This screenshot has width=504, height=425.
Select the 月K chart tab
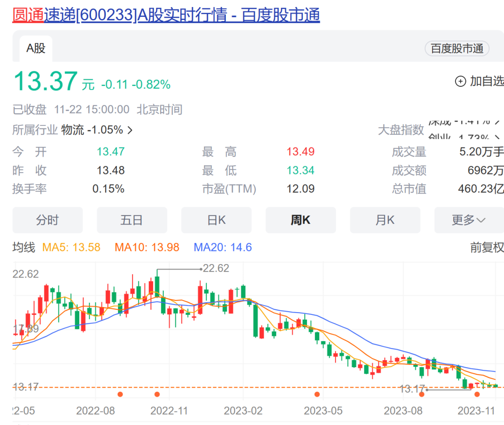[385, 220]
